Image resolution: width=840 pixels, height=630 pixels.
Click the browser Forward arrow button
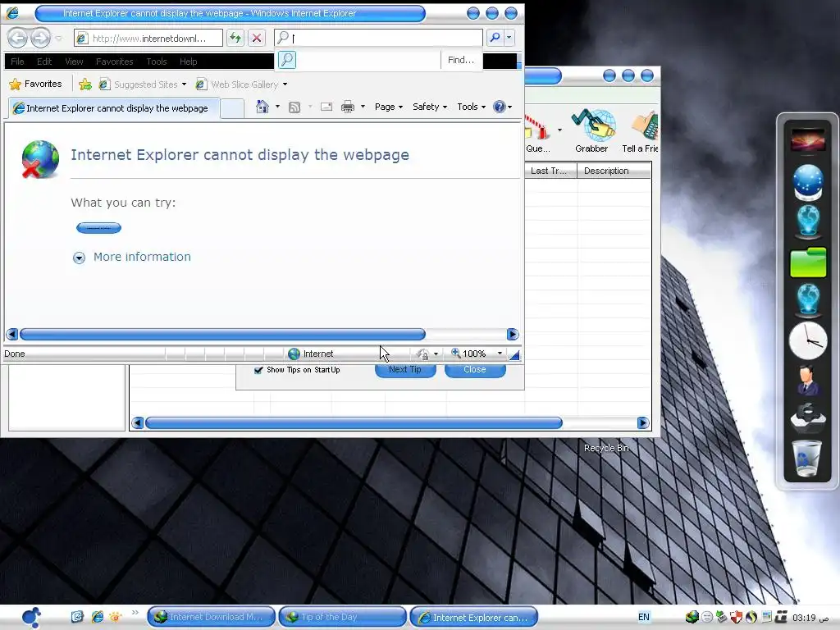click(x=40, y=38)
